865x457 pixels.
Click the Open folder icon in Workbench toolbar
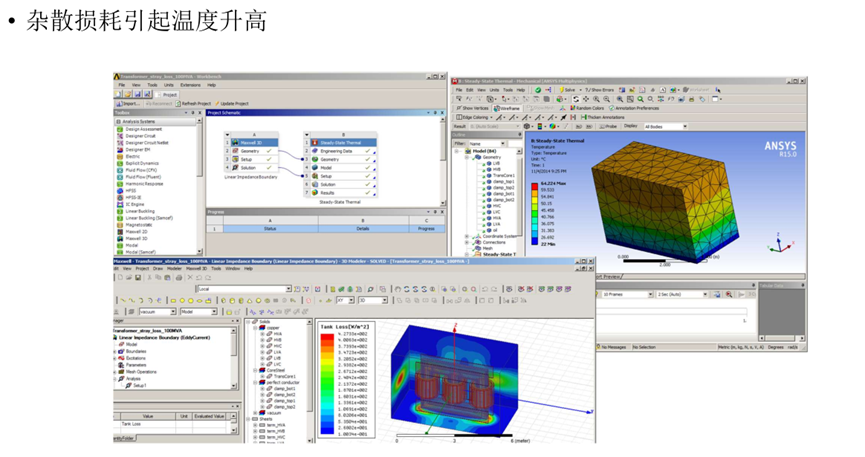point(127,94)
